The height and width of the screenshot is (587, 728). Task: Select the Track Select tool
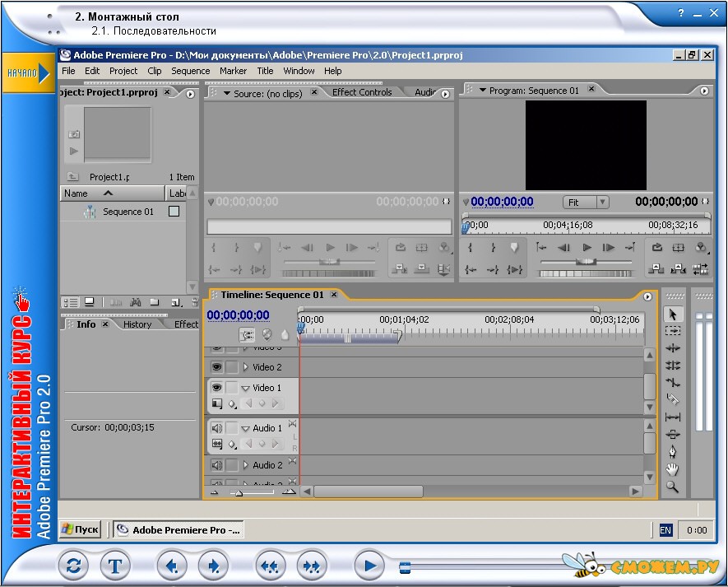pyautogui.click(x=673, y=331)
